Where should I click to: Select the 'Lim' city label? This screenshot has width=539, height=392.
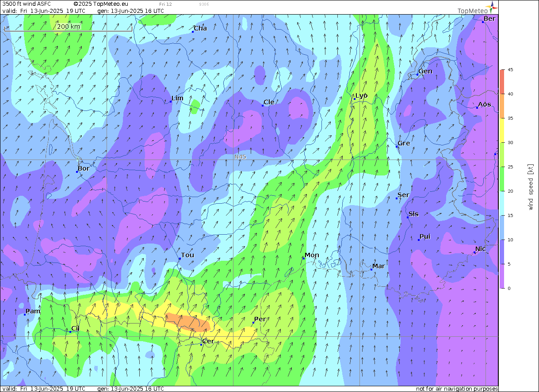click(x=178, y=98)
